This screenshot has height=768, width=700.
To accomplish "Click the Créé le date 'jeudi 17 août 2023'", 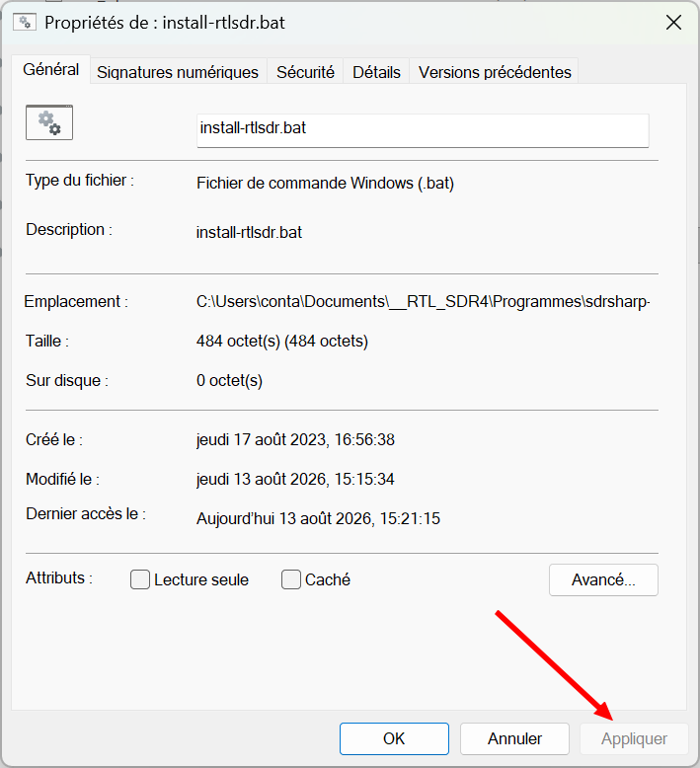I will (261, 440).
